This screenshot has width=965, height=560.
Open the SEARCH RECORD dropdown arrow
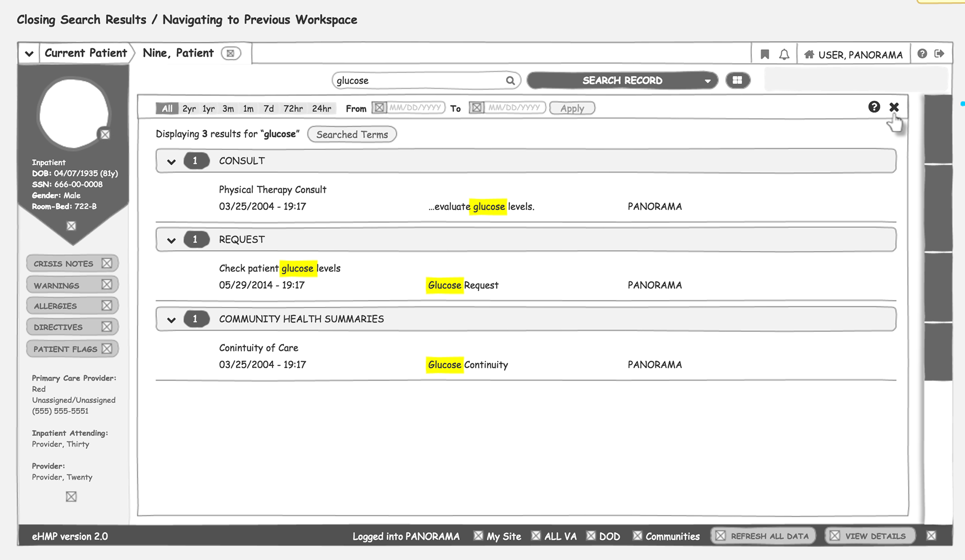point(707,81)
